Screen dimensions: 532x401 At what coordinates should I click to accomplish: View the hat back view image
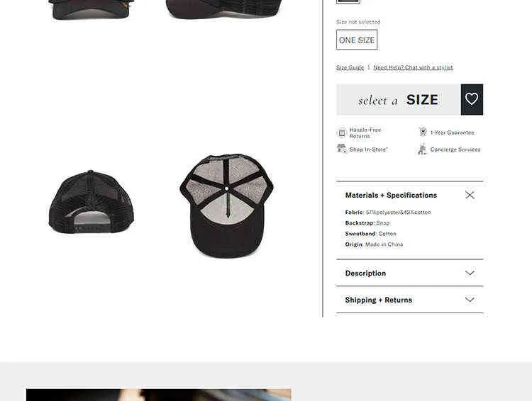92,202
